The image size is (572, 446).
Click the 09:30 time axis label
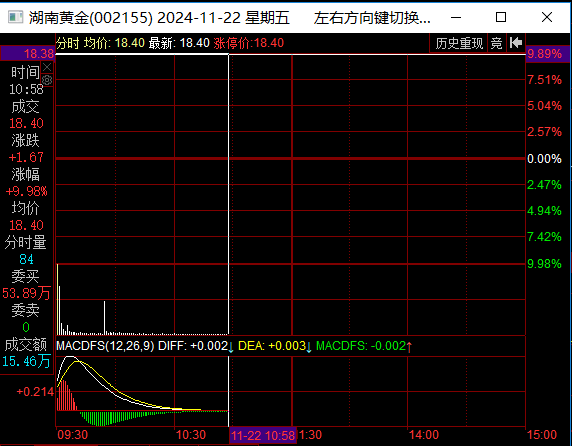[73, 435]
